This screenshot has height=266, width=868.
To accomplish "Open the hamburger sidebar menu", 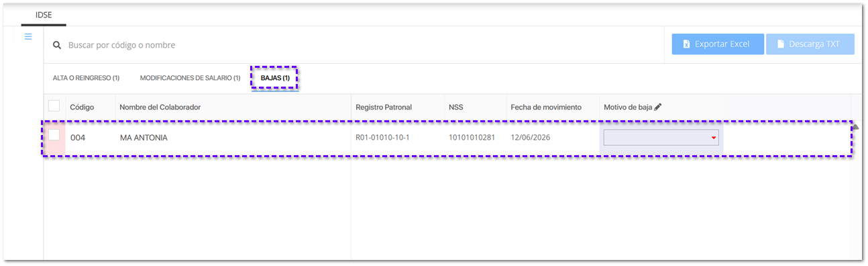I will pyautogui.click(x=28, y=36).
